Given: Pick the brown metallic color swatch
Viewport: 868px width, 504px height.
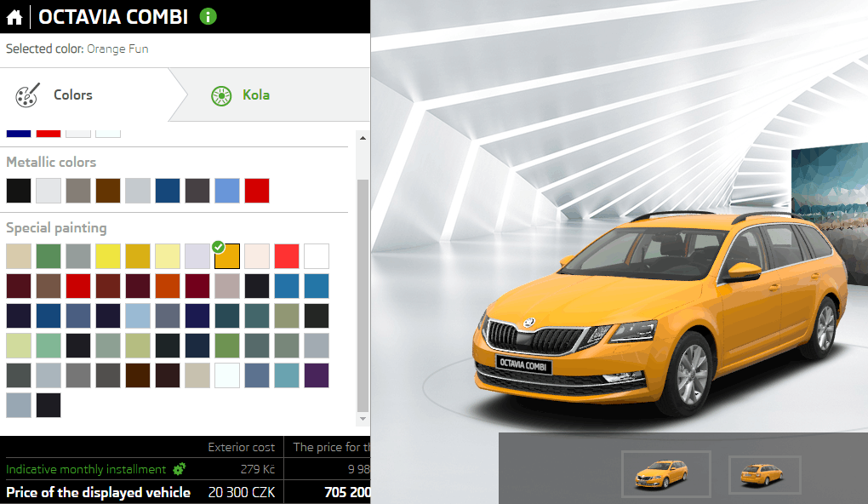Looking at the screenshot, I should (x=108, y=191).
